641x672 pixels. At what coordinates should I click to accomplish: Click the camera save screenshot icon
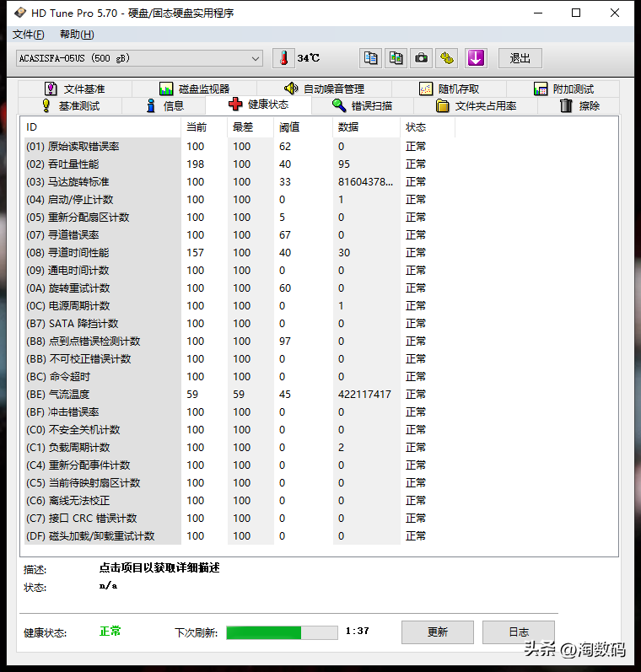(421, 58)
